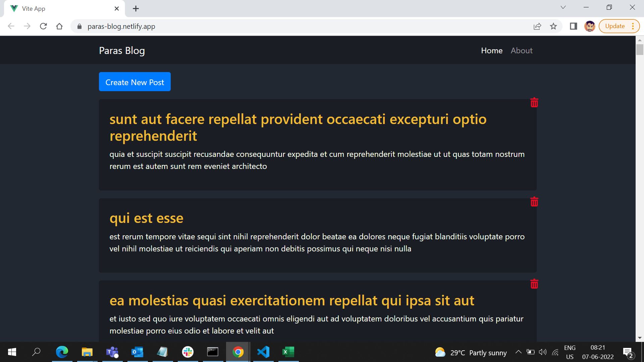This screenshot has width=644, height=362.
Task: View site security via the lock icon
Action: pos(79,26)
